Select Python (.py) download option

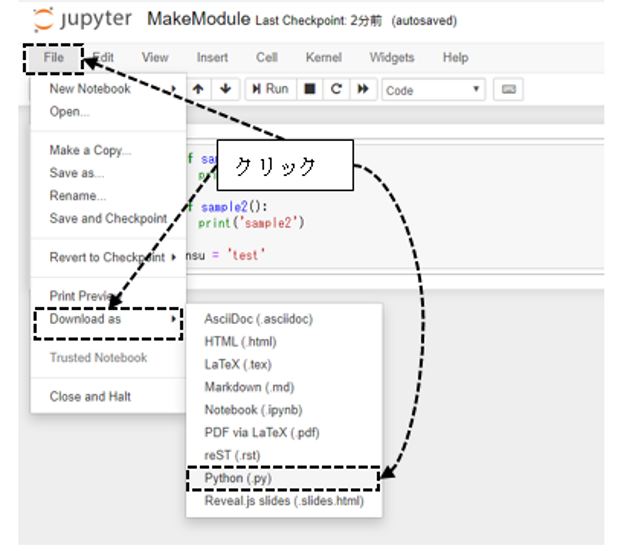click(236, 479)
